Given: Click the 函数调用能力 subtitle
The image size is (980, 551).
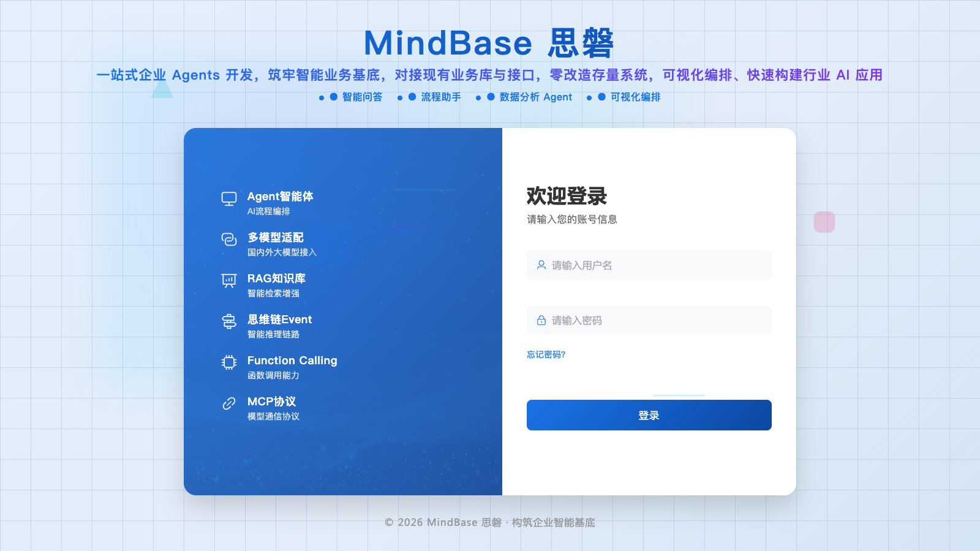Looking at the screenshot, I should (274, 375).
